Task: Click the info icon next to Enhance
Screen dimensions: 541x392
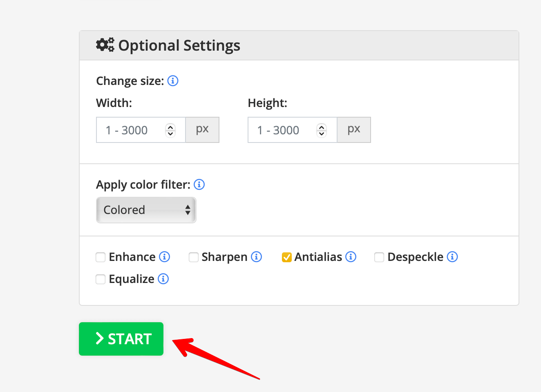Action: (164, 257)
